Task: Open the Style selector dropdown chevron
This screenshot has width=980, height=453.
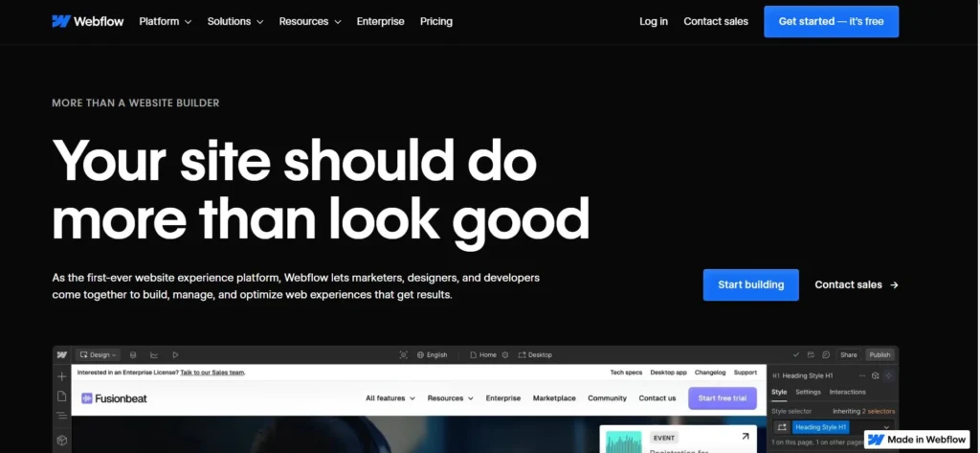Action: click(x=885, y=427)
